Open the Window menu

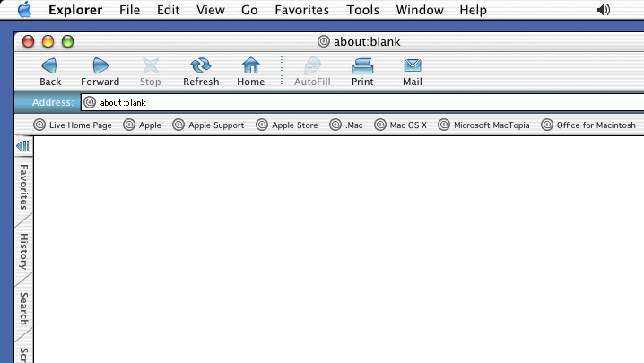point(420,10)
